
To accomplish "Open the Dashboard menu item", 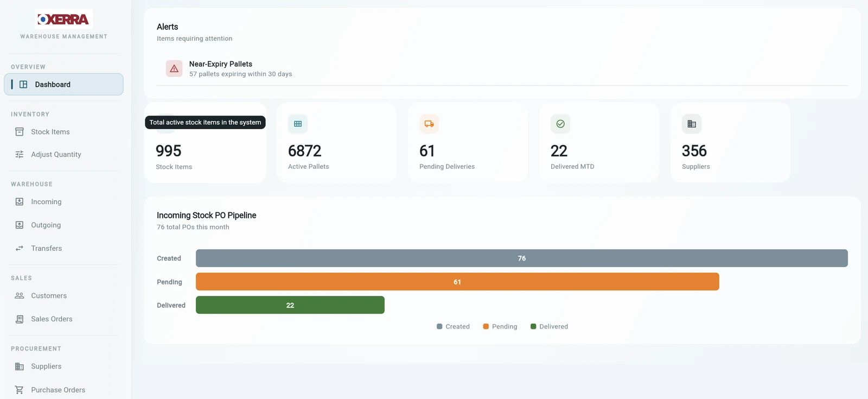I will pos(63,84).
